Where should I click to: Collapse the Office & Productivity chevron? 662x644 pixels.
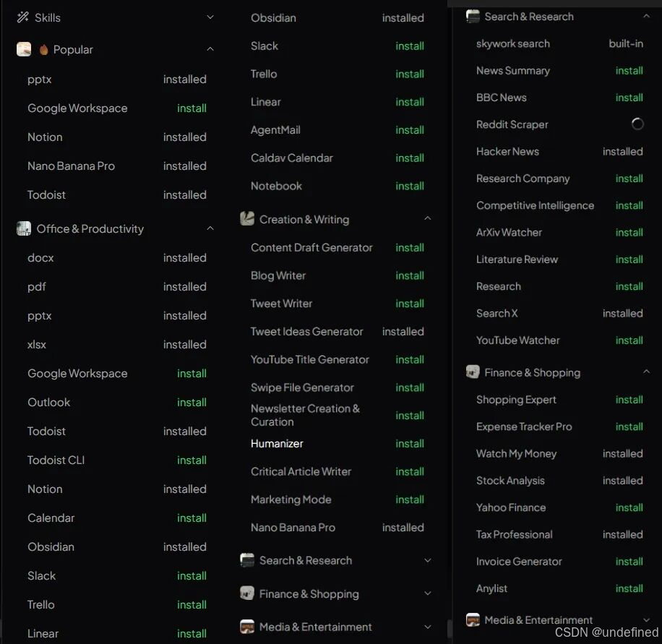210,228
